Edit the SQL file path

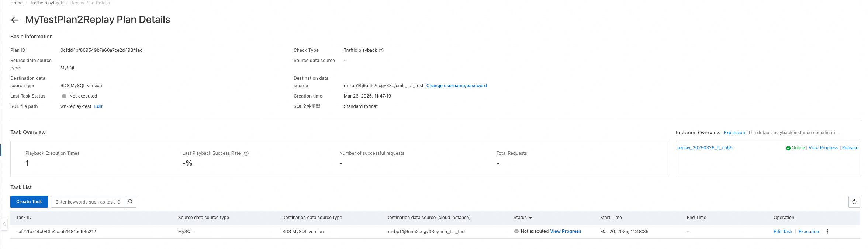click(98, 106)
